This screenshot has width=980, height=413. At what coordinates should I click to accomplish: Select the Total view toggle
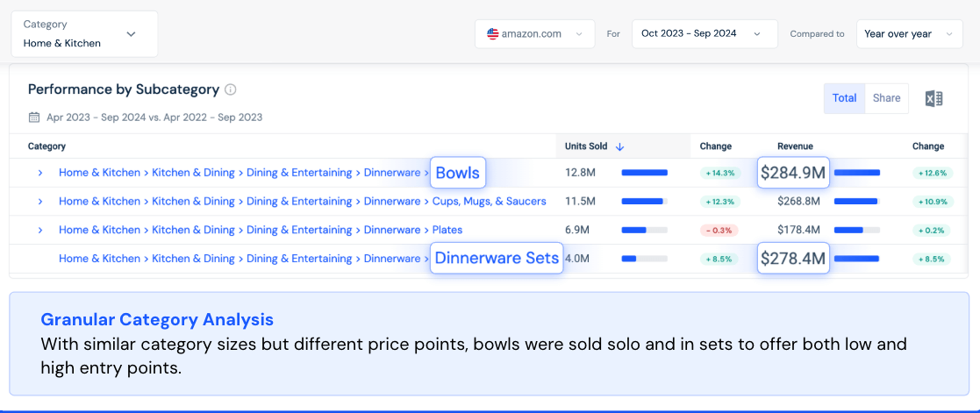(844, 98)
